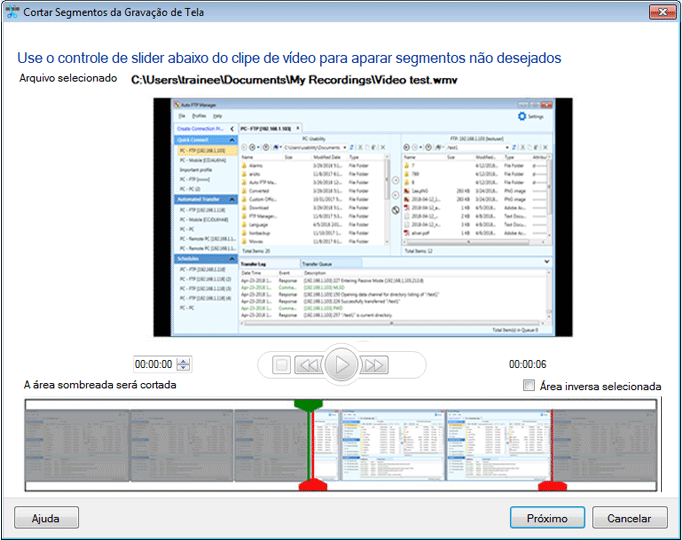The image size is (682, 540).
Task: Enable the Área inversa selecionada checkbox
Action: click(x=529, y=386)
